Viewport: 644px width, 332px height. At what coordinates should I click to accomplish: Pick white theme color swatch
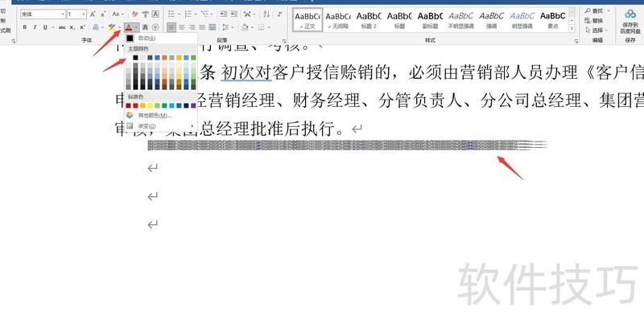click(x=128, y=58)
